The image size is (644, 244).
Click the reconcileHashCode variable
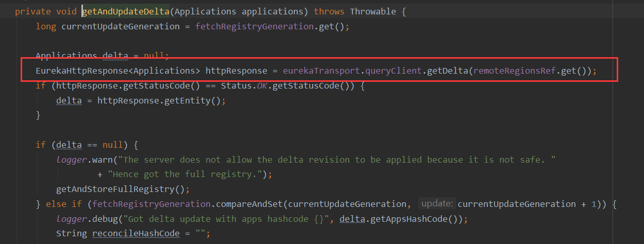[x=136, y=234]
